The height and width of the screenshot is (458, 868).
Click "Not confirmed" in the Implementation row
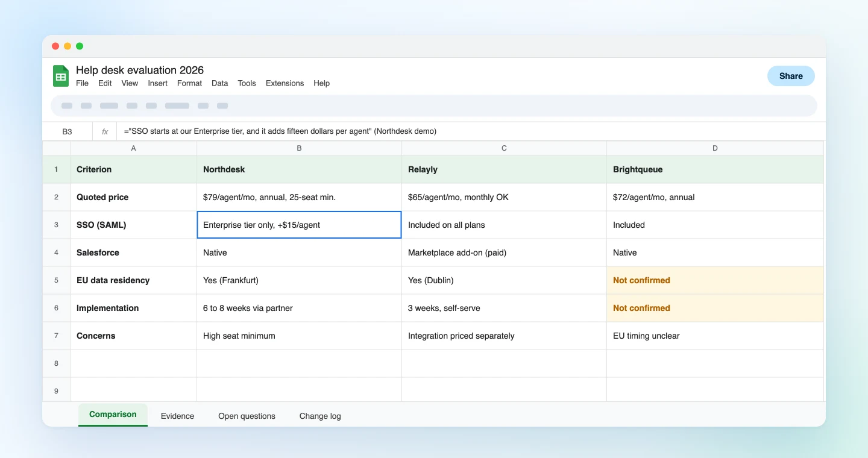(x=715, y=308)
